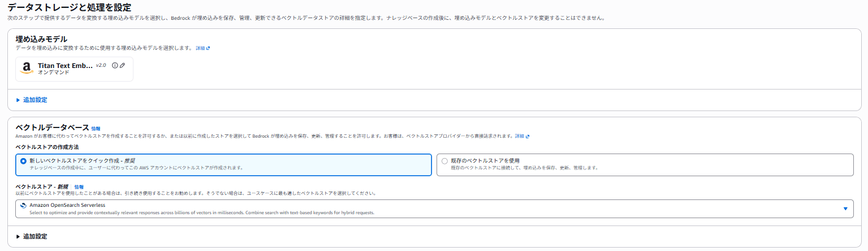Click the v2.0 version label
The height and width of the screenshot is (251, 868).
101,65
